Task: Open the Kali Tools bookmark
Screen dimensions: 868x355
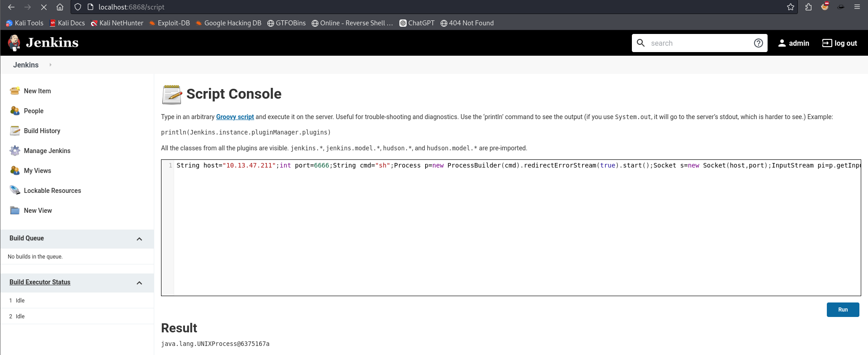Action: pos(24,23)
